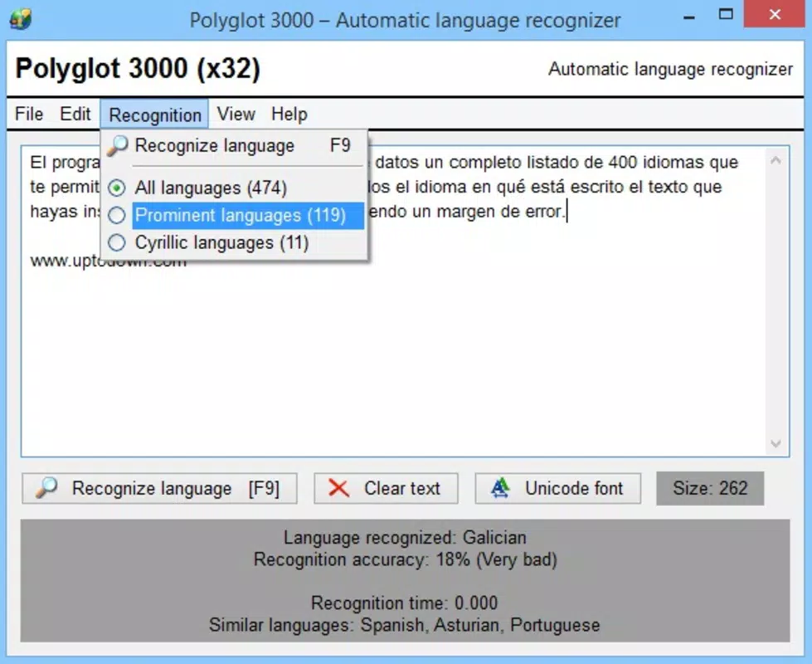
Task: Close the open Recognition menu
Action: coord(155,115)
